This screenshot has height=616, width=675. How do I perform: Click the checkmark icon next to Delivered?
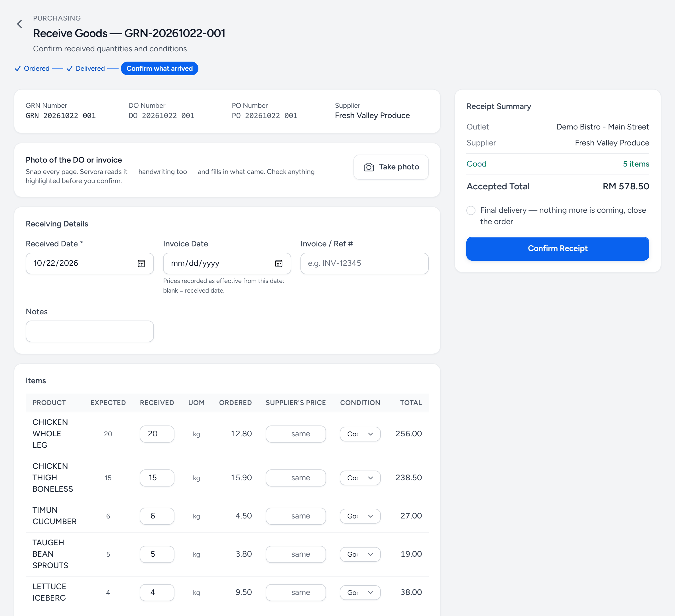69,69
